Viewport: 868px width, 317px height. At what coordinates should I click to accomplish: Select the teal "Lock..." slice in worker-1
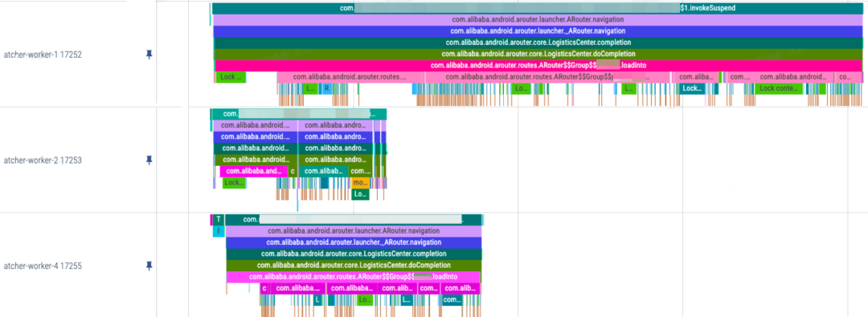point(692,88)
